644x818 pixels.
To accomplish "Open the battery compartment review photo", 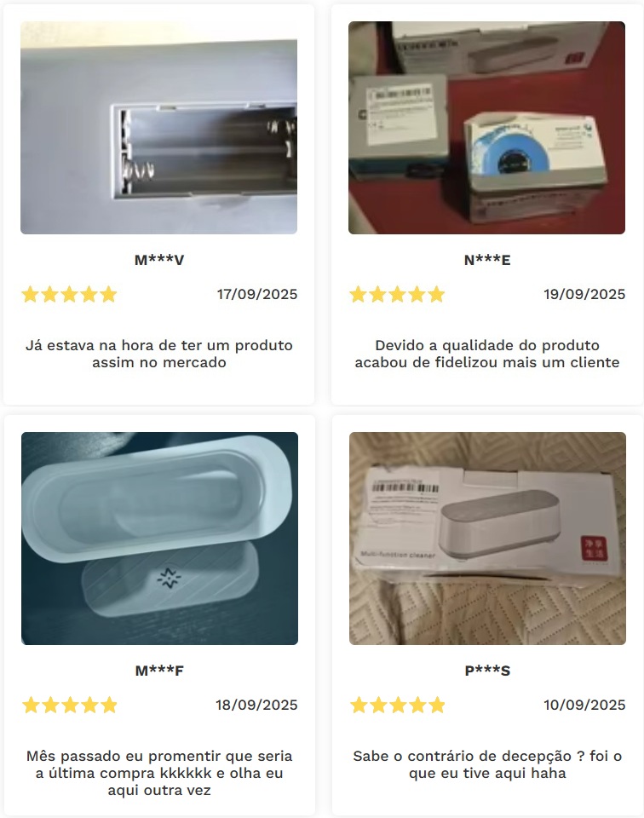I will (159, 128).
